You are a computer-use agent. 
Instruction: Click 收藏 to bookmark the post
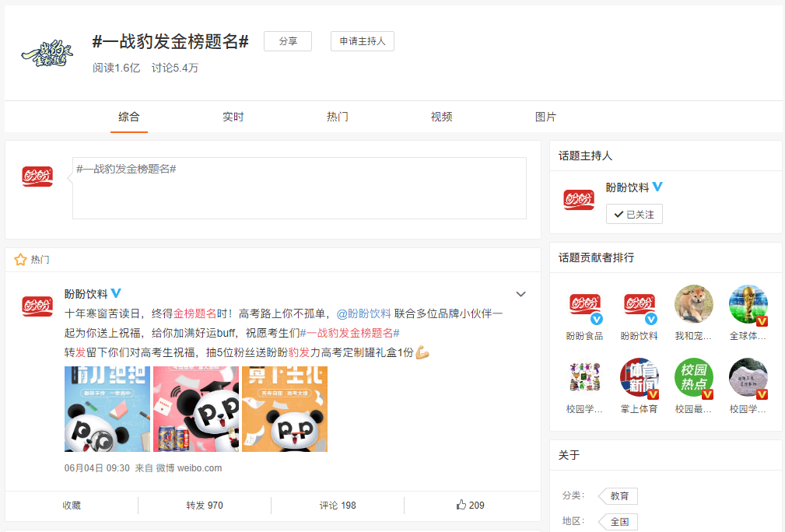pos(72,505)
